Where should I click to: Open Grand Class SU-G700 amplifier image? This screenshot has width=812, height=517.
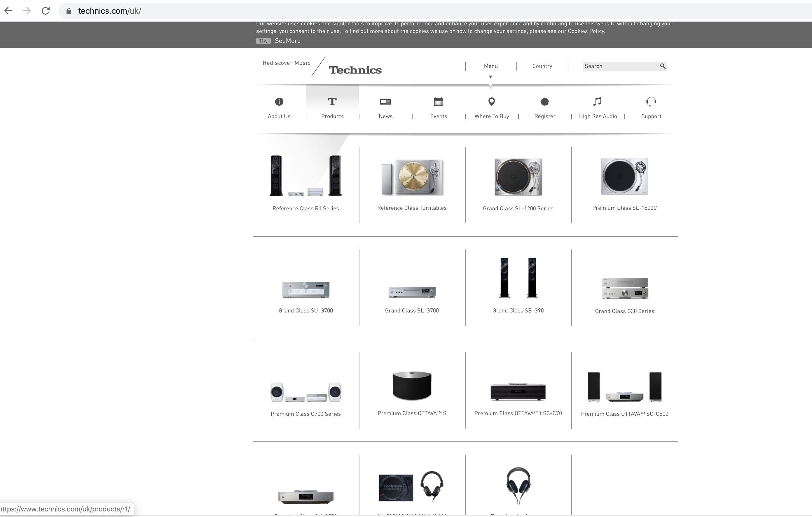point(305,290)
